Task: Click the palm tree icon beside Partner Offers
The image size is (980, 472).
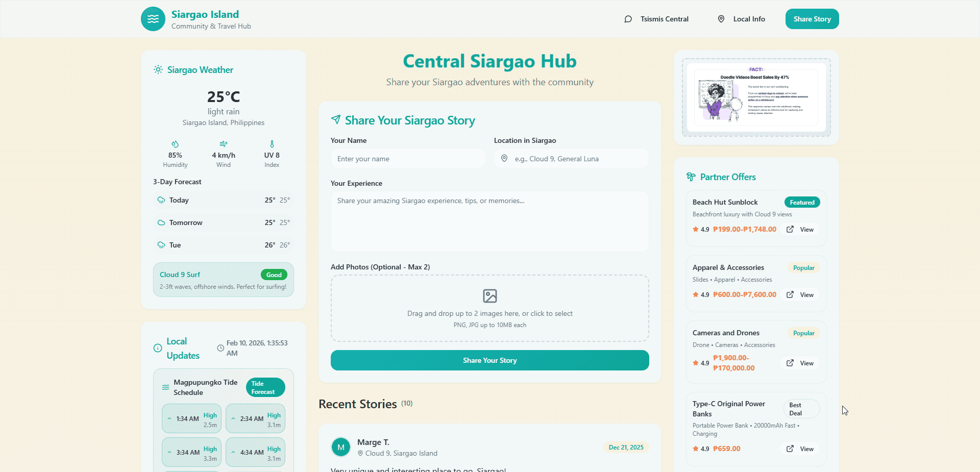Action: [691, 177]
